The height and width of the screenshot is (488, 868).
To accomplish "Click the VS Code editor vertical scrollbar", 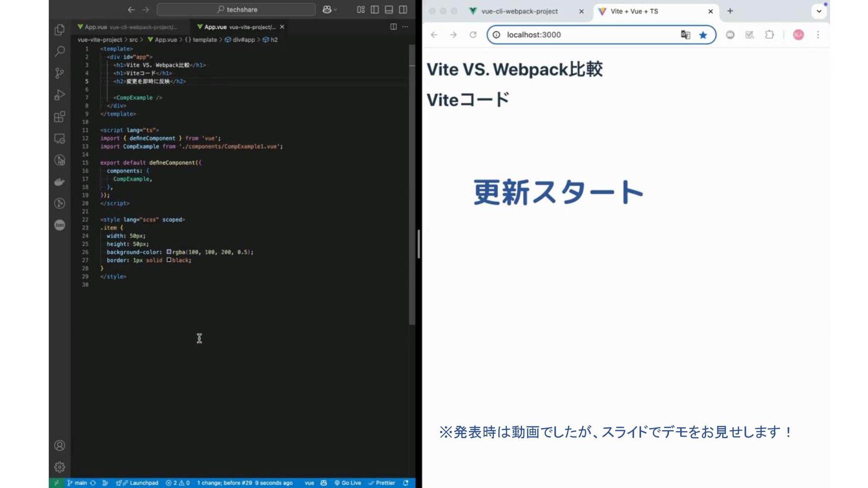I will (412, 184).
